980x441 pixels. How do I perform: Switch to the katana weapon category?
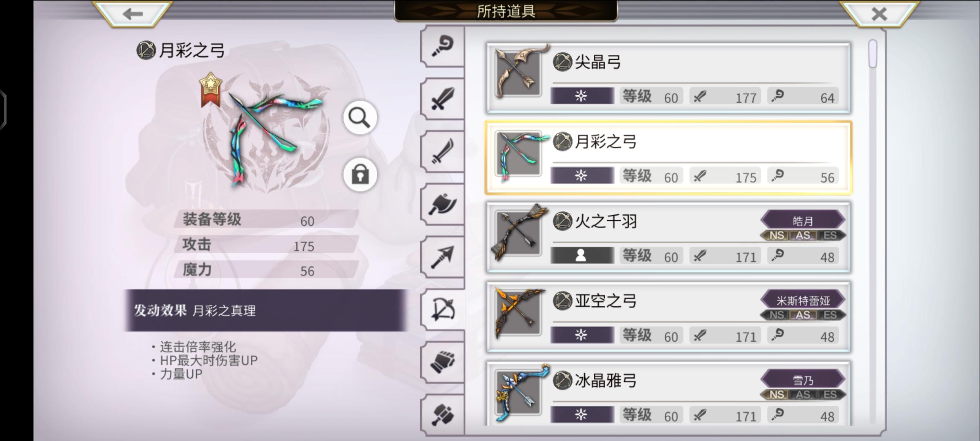(x=443, y=152)
